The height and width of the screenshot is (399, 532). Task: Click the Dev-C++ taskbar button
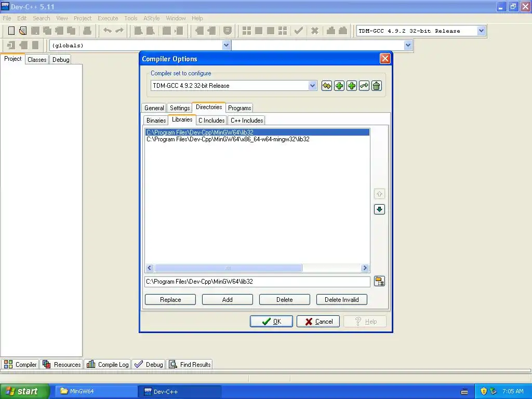pos(180,392)
